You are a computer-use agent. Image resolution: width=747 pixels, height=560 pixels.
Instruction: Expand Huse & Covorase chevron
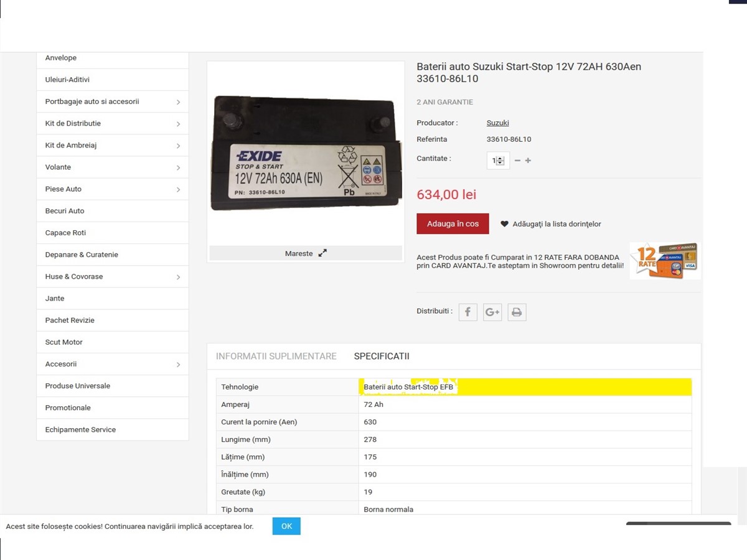[x=178, y=277]
